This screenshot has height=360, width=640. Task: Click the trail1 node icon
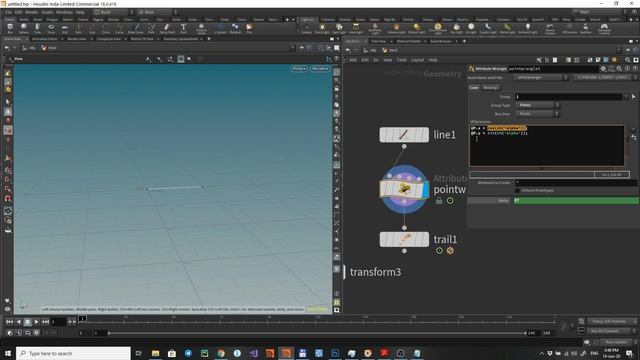(x=404, y=239)
